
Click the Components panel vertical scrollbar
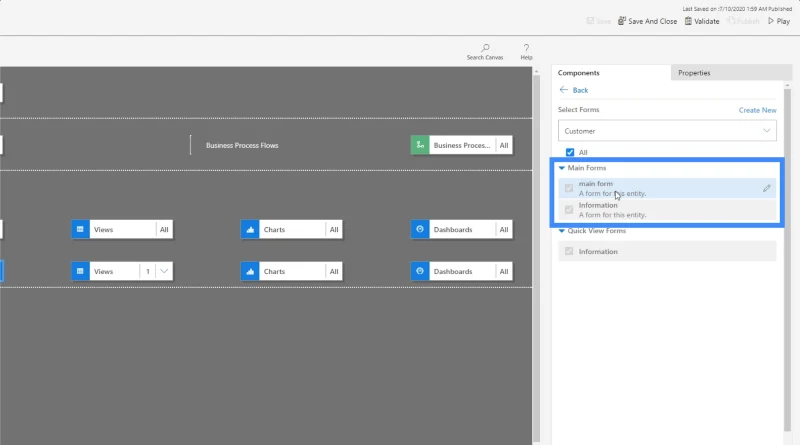[787, 260]
